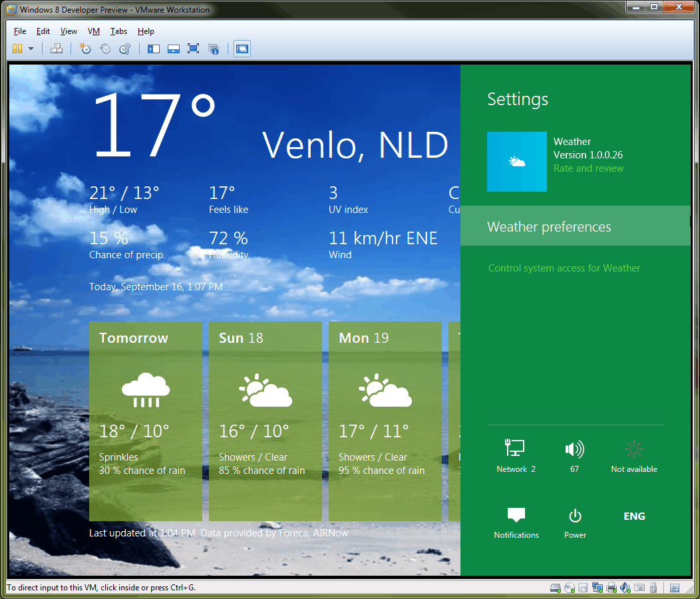Viewport: 700px width, 599px height.
Task: Click the Suspend VM pause icon
Action: click(17, 49)
